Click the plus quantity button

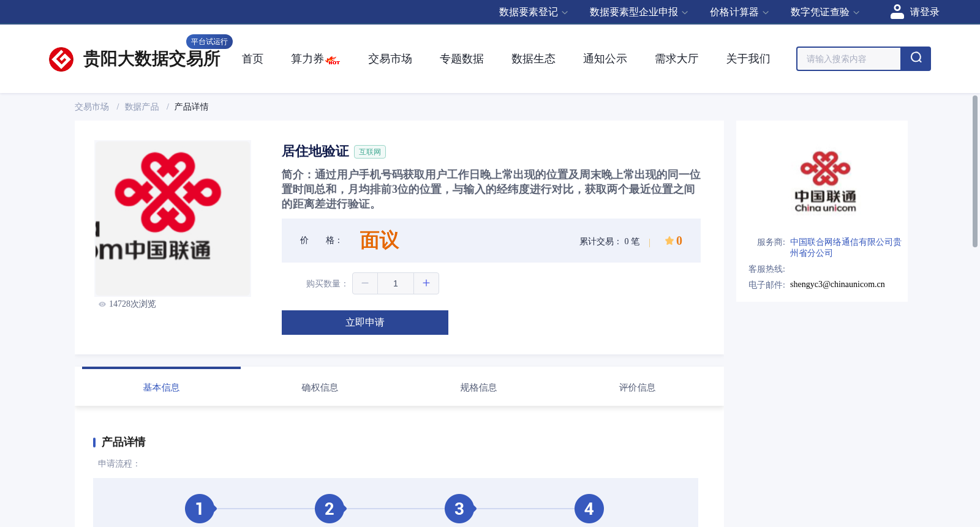pyautogui.click(x=426, y=283)
